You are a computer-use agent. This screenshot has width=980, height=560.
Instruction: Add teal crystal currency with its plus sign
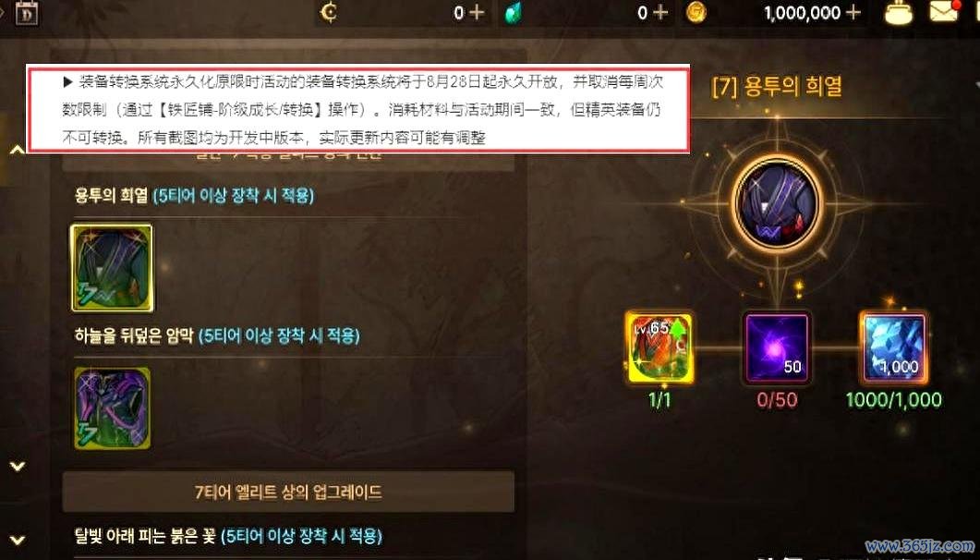pos(660,13)
